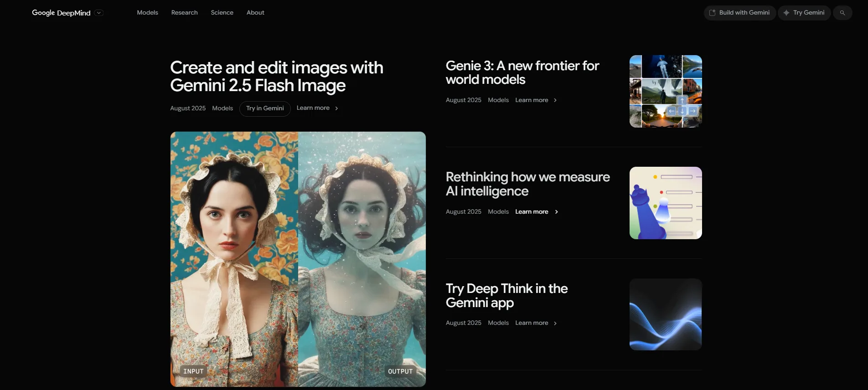Click the August 2025 date under Deep Think
This screenshot has width=868, height=390.
tap(463, 323)
